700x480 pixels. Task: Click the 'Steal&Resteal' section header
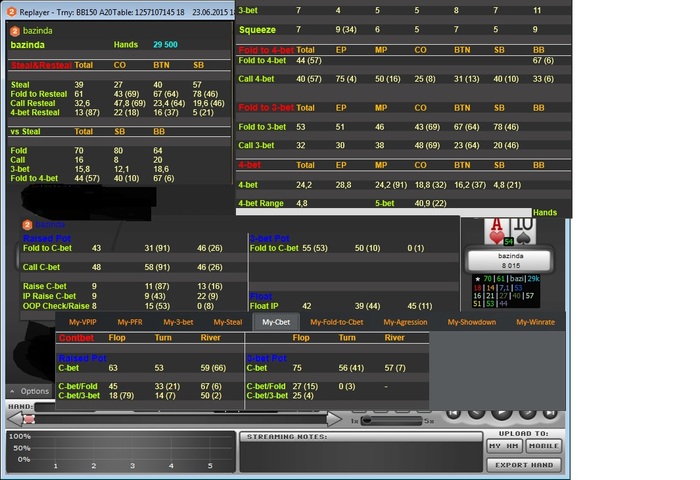point(41,65)
